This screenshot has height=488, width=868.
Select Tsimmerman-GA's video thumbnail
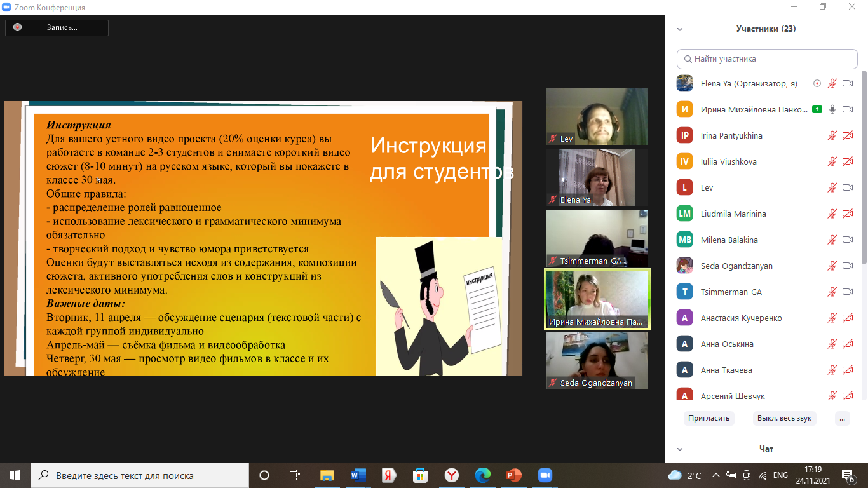pyautogui.click(x=597, y=238)
